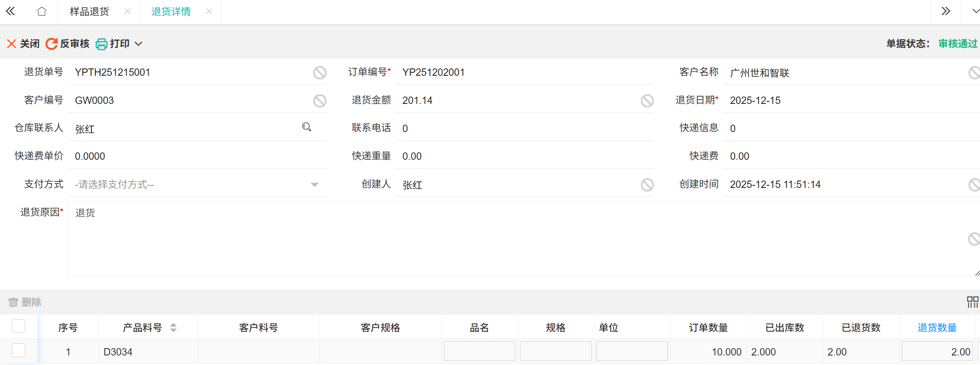Click the column settings grid icon
The width and height of the screenshot is (980, 365).
coord(973,302)
